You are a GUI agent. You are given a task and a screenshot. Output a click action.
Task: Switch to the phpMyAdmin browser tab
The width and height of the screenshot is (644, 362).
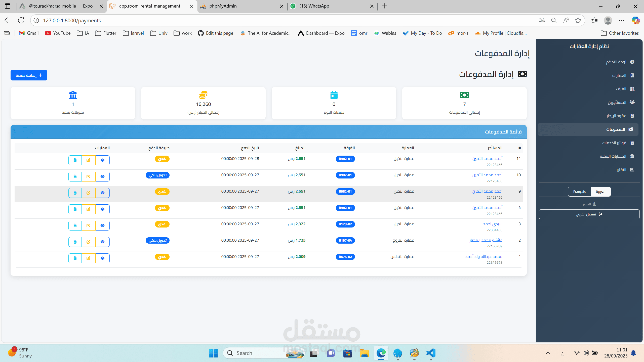223,6
